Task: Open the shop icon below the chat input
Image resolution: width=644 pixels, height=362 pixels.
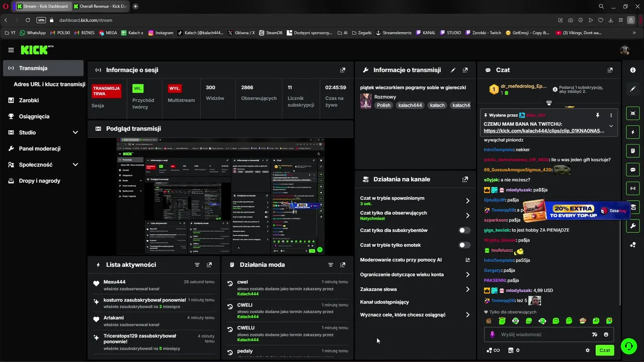Action: click(511, 350)
